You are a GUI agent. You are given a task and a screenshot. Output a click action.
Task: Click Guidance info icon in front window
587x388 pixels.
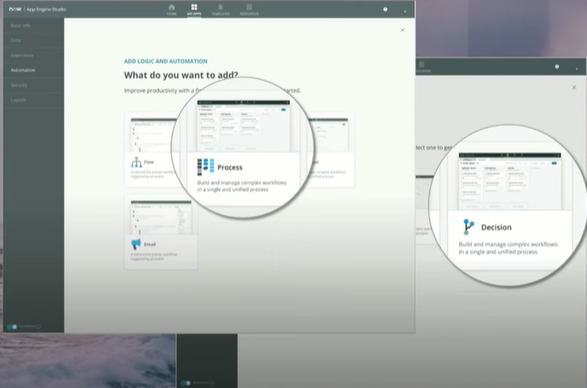click(38, 327)
